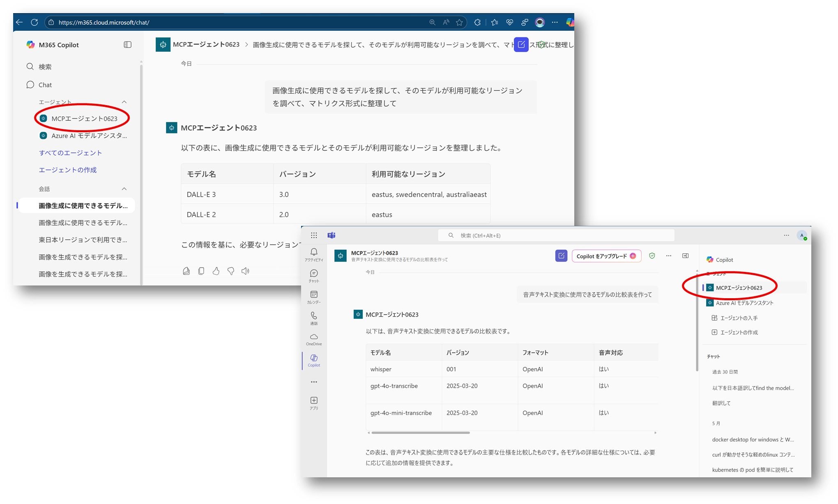
Task: Select Azure AI モデルアシスタ... agent in browser sidebar
Action: [x=84, y=136]
